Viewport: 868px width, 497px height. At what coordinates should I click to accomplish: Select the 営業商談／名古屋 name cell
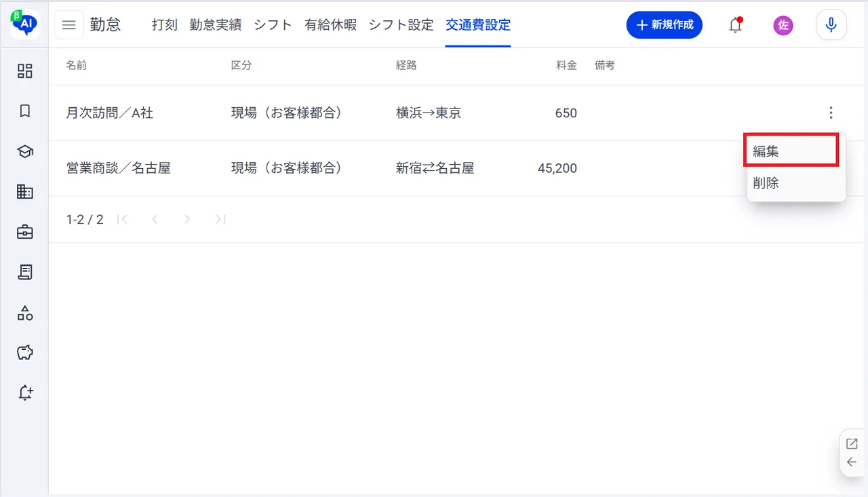point(119,168)
